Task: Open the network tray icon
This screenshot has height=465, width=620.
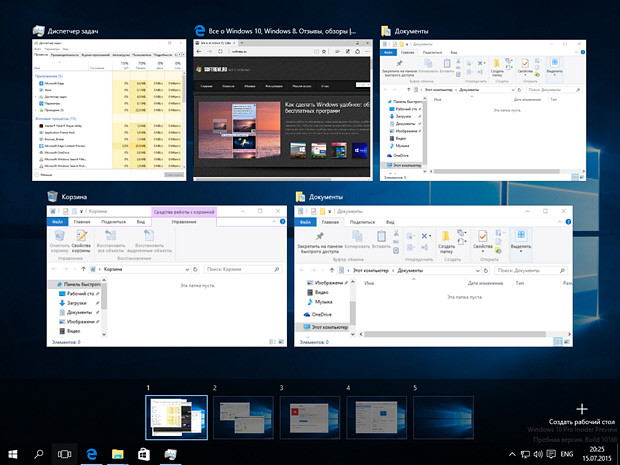Action: (x=525, y=454)
